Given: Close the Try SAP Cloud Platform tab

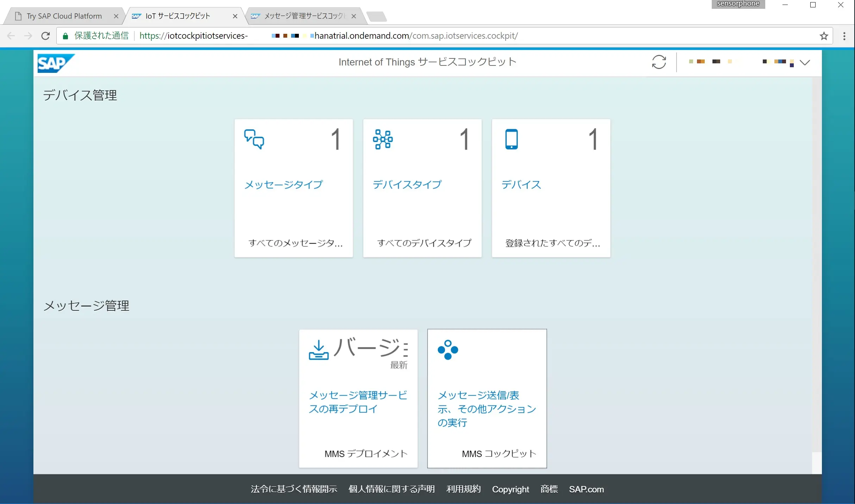Looking at the screenshot, I should coord(116,16).
